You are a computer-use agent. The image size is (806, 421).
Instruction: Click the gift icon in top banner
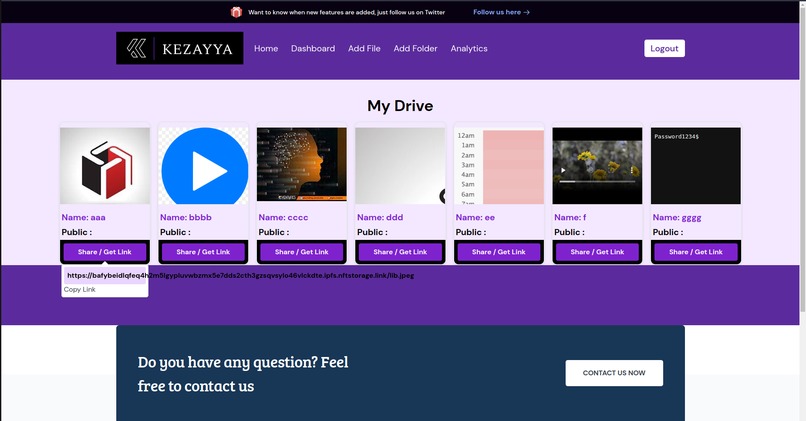point(236,12)
